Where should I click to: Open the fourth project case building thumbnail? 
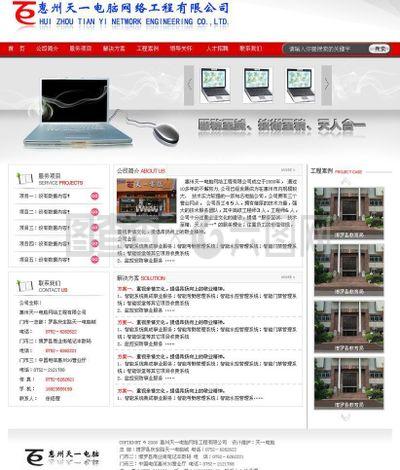tap(349, 383)
